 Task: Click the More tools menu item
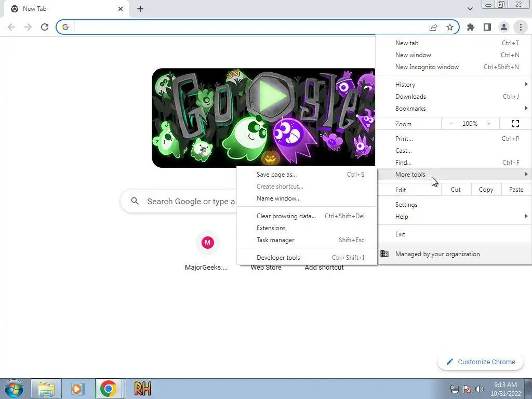(x=454, y=174)
